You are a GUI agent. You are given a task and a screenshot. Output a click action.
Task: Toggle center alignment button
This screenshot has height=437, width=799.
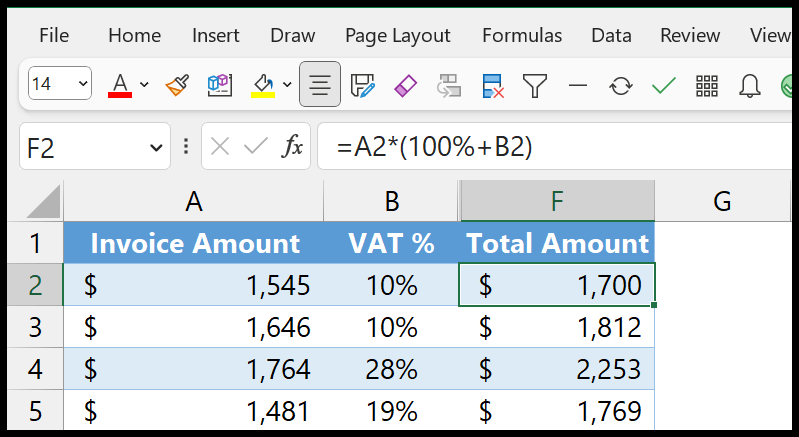click(x=320, y=84)
